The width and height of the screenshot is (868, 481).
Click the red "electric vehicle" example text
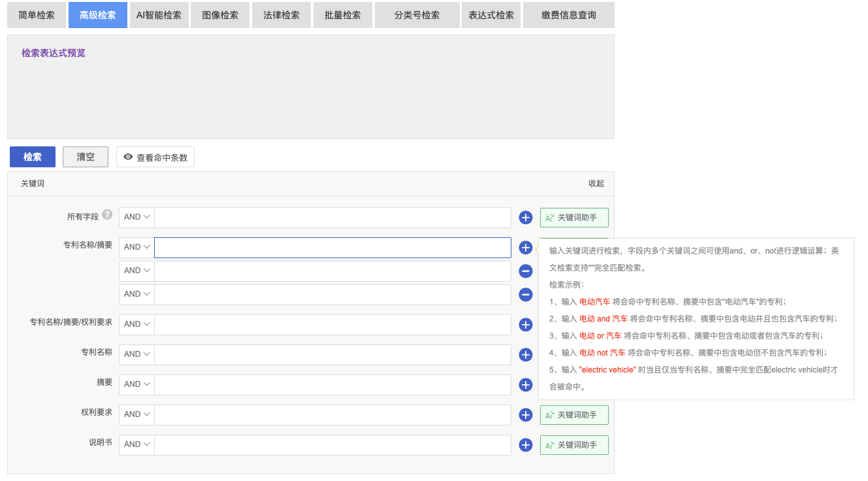(x=607, y=370)
